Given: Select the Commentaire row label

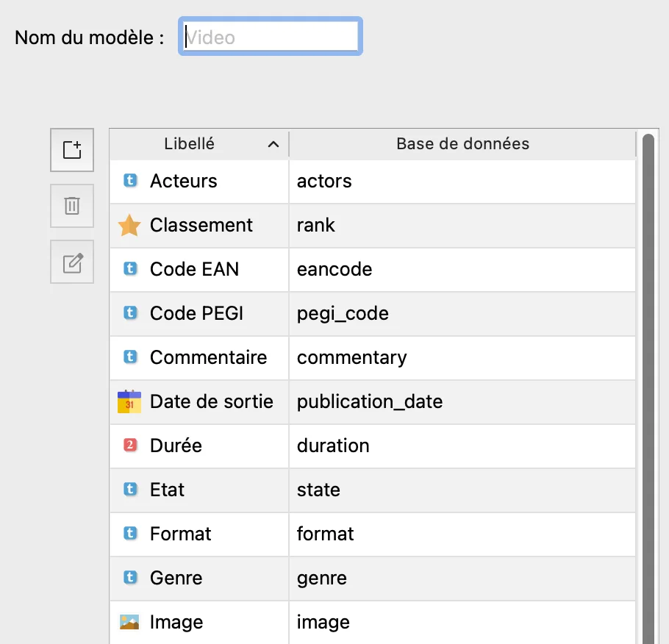Looking at the screenshot, I should (208, 357).
